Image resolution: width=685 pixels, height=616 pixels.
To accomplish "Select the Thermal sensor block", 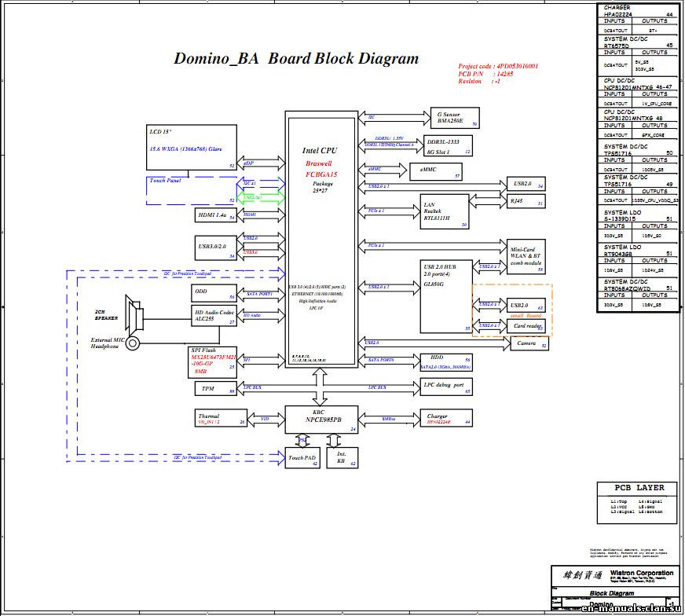I will pyautogui.click(x=221, y=419).
